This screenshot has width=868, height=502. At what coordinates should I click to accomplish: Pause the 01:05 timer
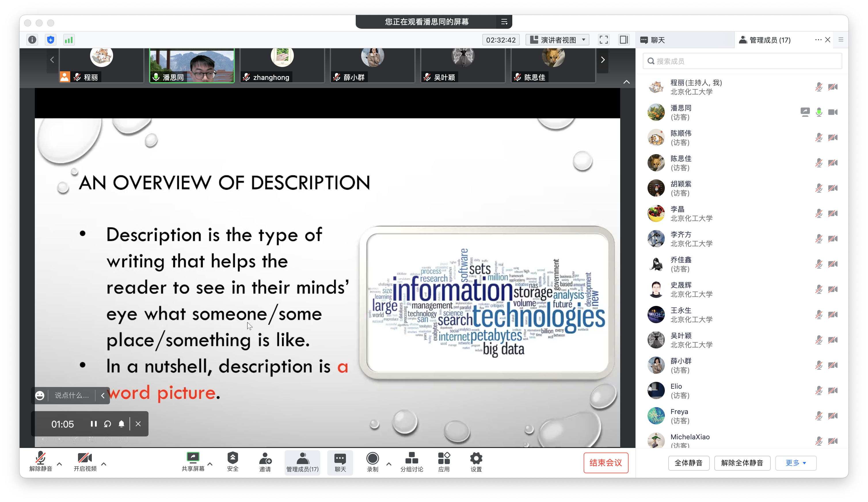(93, 424)
